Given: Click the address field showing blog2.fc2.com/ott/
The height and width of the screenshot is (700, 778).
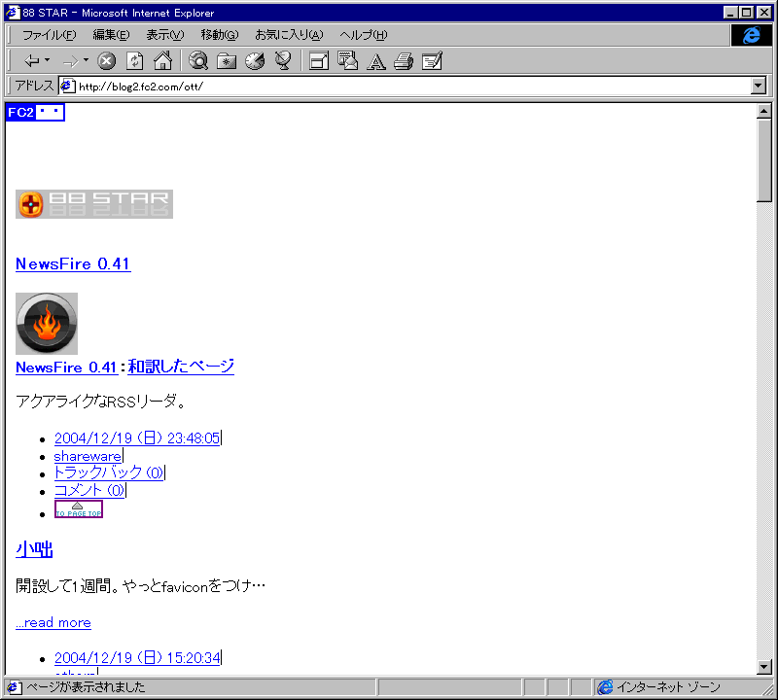Looking at the screenshot, I should click(x=405, y=87).
